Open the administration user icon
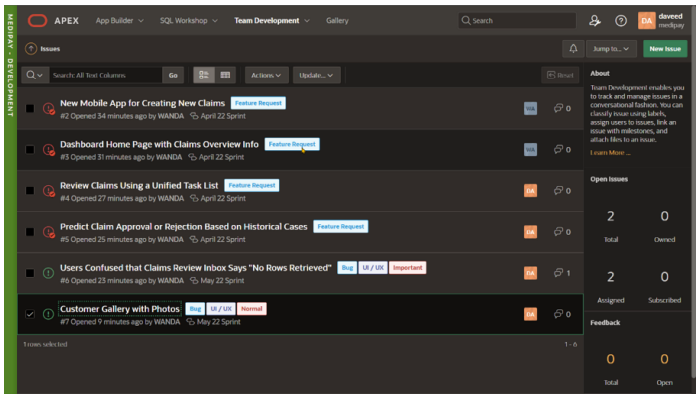Viewport: 699px width, 403px height. point(595,21)
